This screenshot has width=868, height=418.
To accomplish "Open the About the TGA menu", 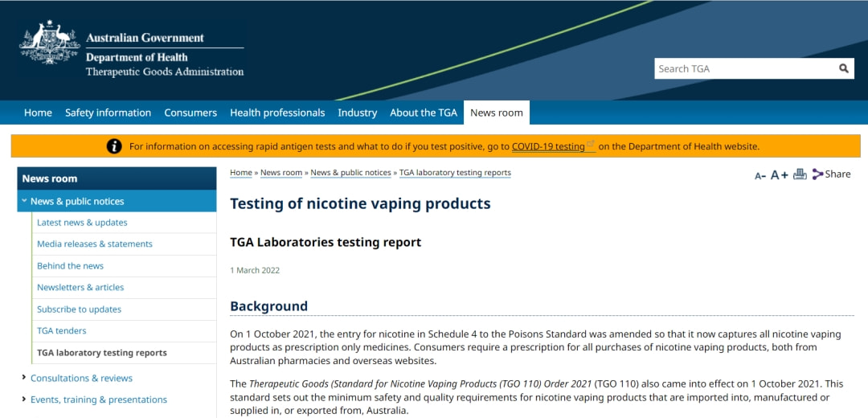I will click(x=423, y=113).
